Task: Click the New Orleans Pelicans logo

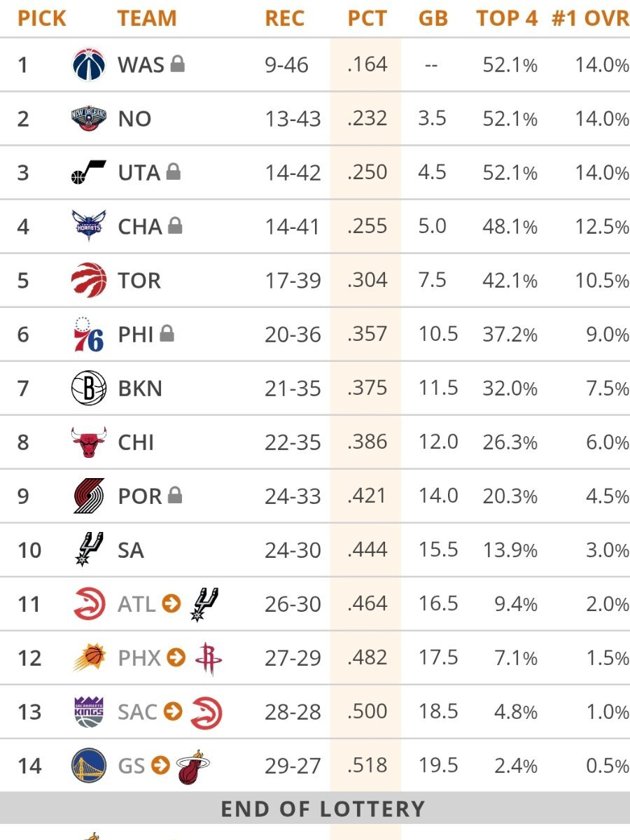Action: (89, 118)
